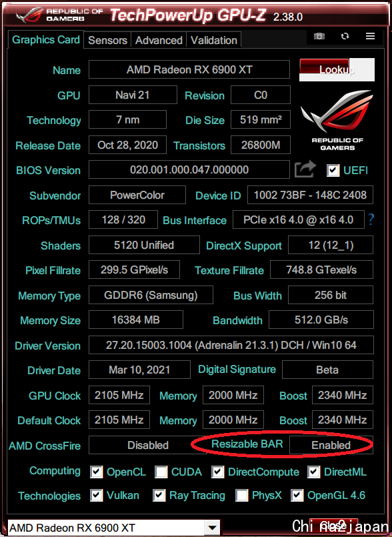Click the Die Size field 519 mm²

coord(261,119)
